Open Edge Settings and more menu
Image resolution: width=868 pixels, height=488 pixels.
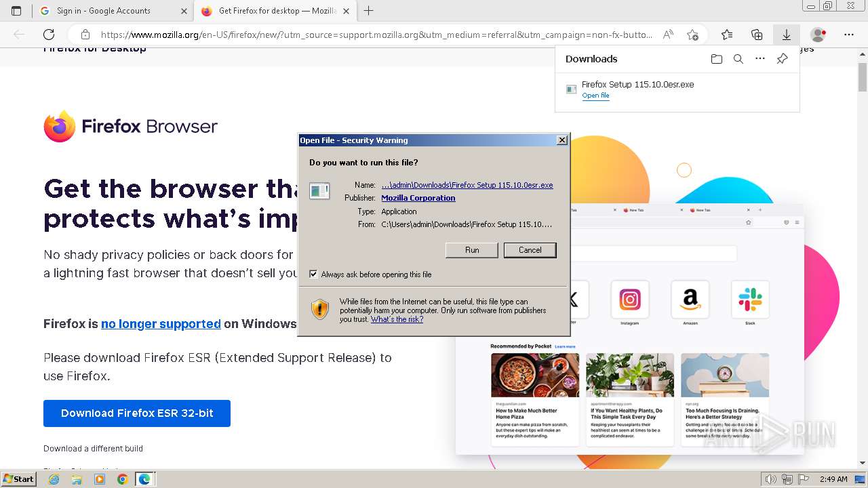(849, 35)
